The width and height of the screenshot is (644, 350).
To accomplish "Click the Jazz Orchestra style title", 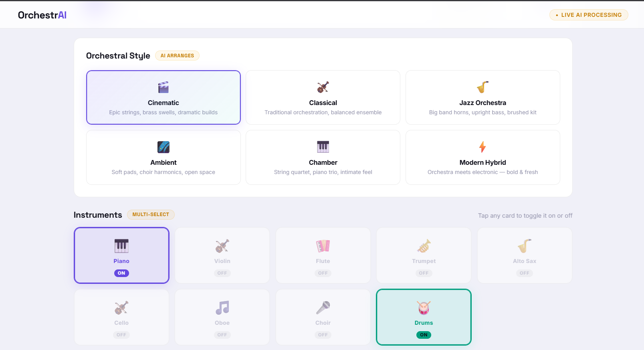I will click(x=482, y=103).
